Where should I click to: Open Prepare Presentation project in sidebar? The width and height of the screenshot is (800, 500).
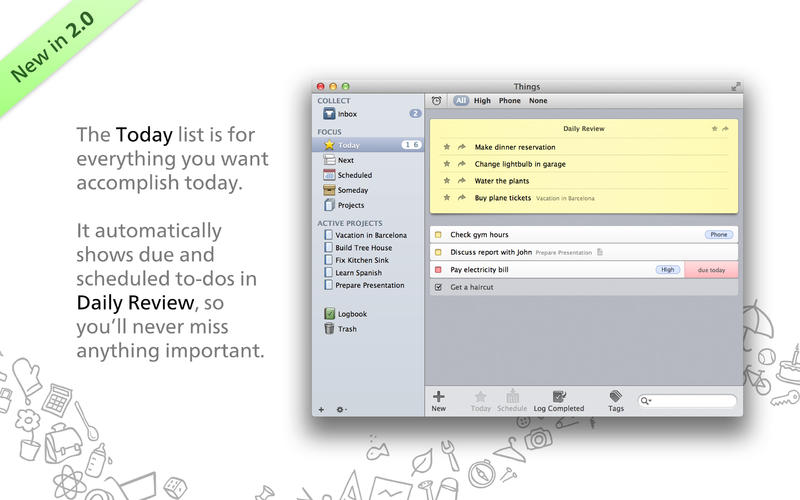click(368, 285)
